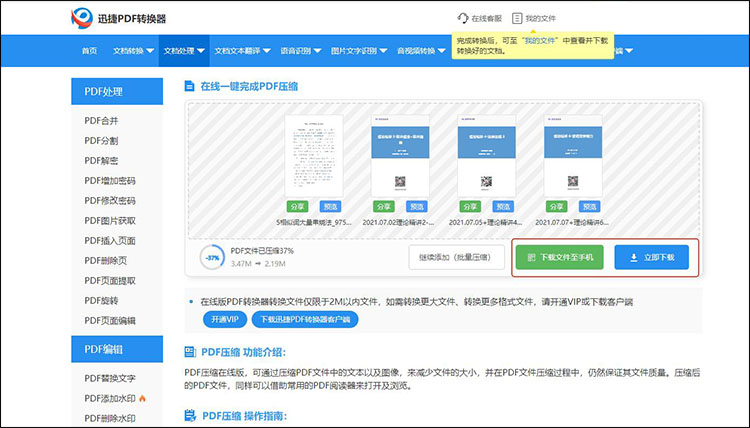Viewport: 750px width, 428px height.
Task: Click 预览 under the 2021.07.02理论精讲2 file
Action: pos(417,207)
